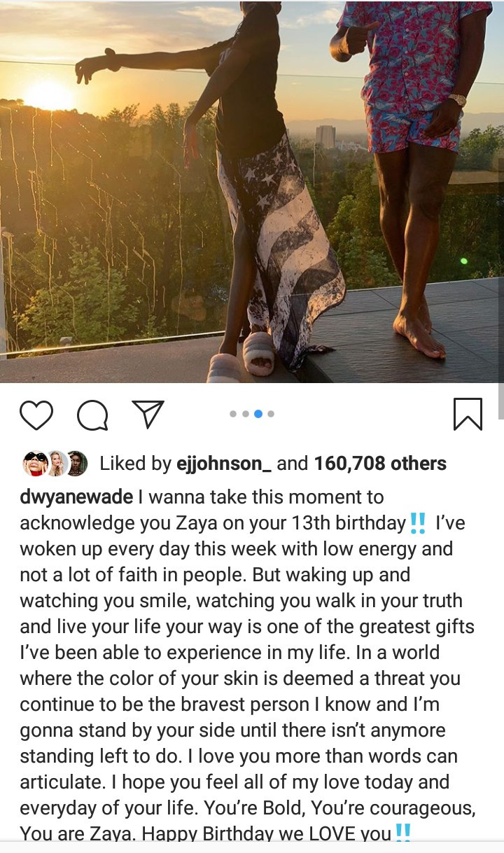504x853 pixels.
Task: Jump to the first carousel dot
Action: click(233, 414)
